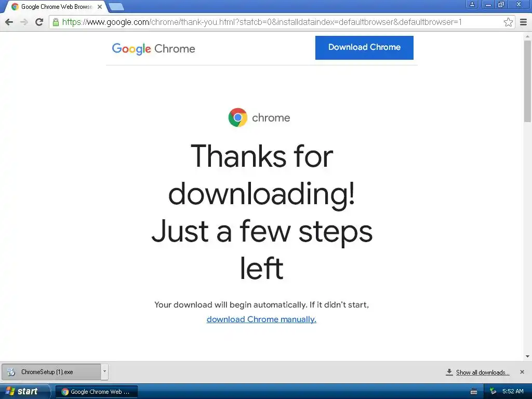This screenshot has width=532, height=399.
Task: Reload the page with the refresh icon
Action: point(39,22)
